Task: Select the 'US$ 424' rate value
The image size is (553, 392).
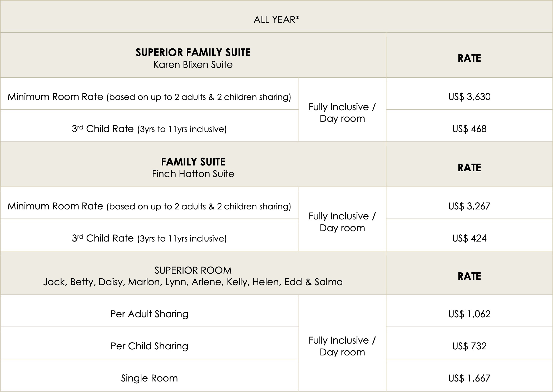Action: (469, 238)
